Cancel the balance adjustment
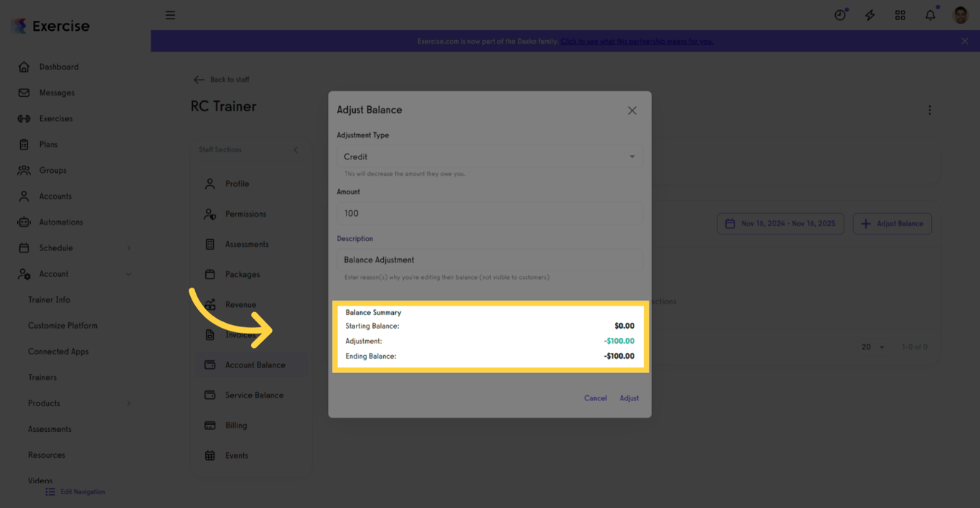980x508 pixels. [x=595, y=398]
